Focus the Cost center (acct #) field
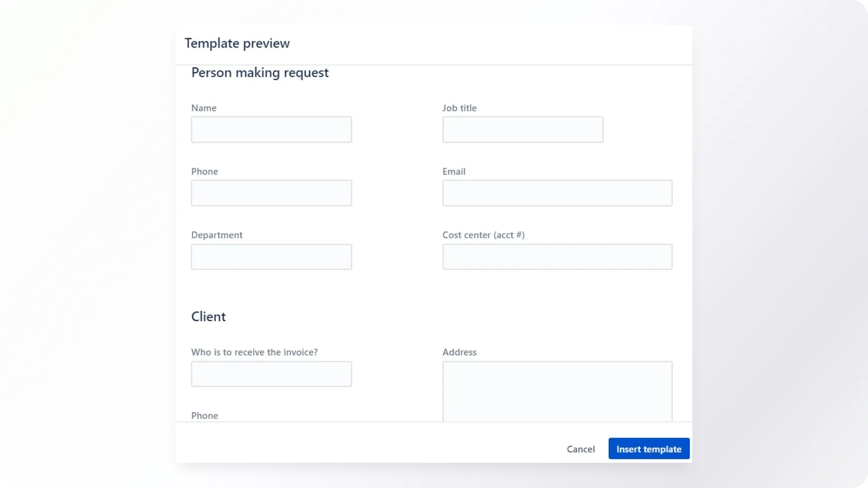 (557, 257)
